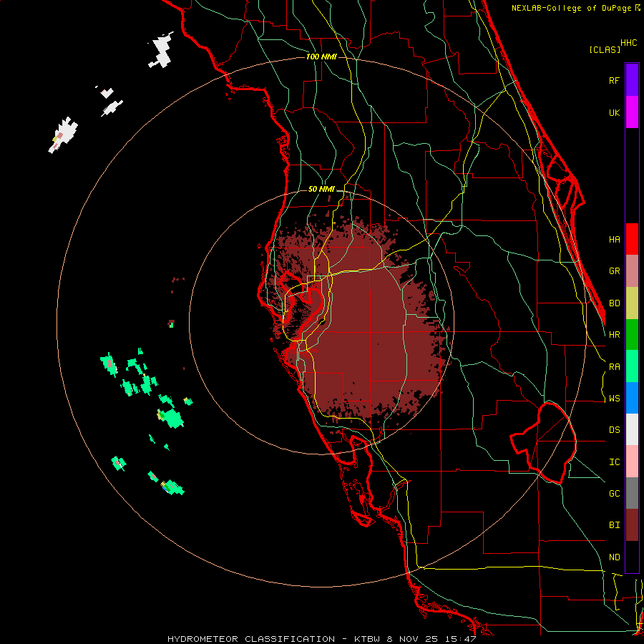644x644 pixels.
Task: Click the WS legend label
Action: click(614, 399)
